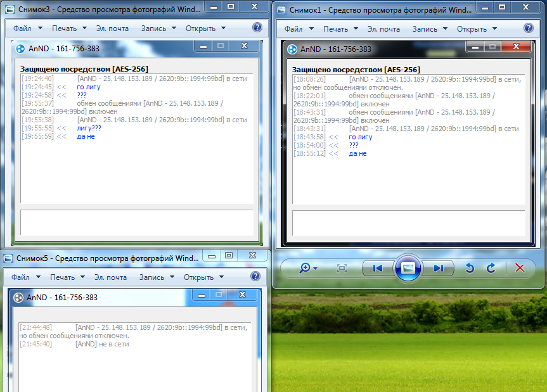Image resolution: width=547 pixels, height=392 pixels.
Task: Click timestamp [19:55:37] in Снимок3 chat
Action: 37,103
